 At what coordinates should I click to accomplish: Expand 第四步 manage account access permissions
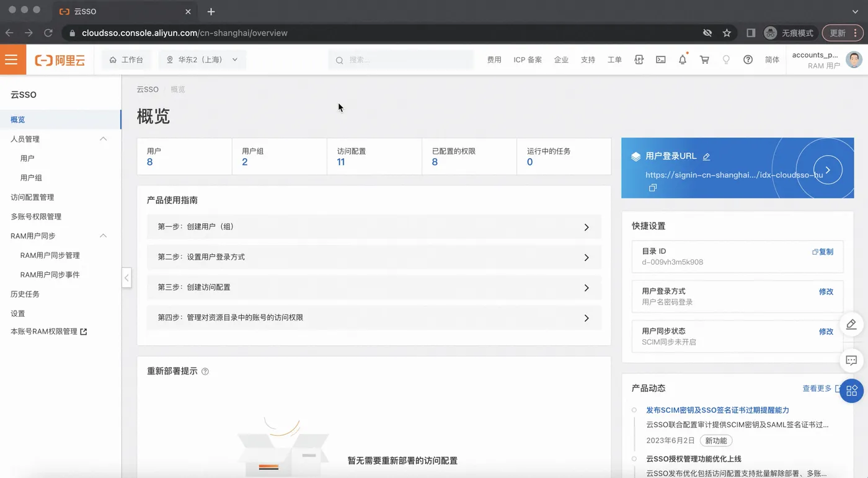click(374, 317)
